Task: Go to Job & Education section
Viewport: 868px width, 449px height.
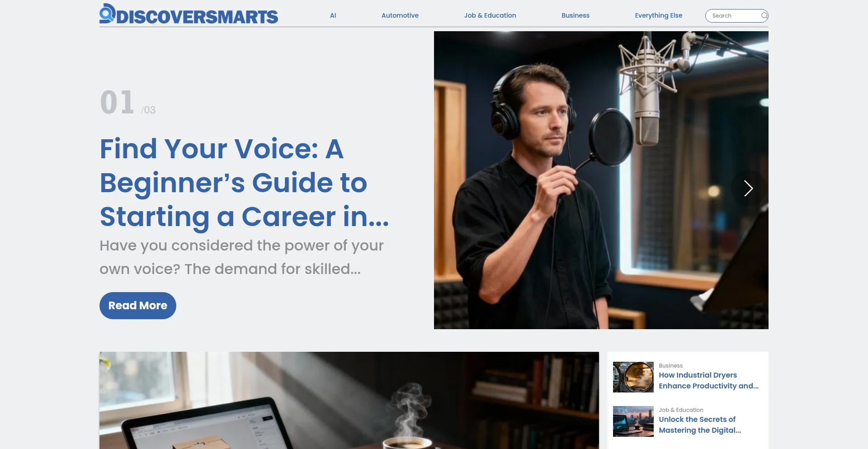Action: click(490, 15)
